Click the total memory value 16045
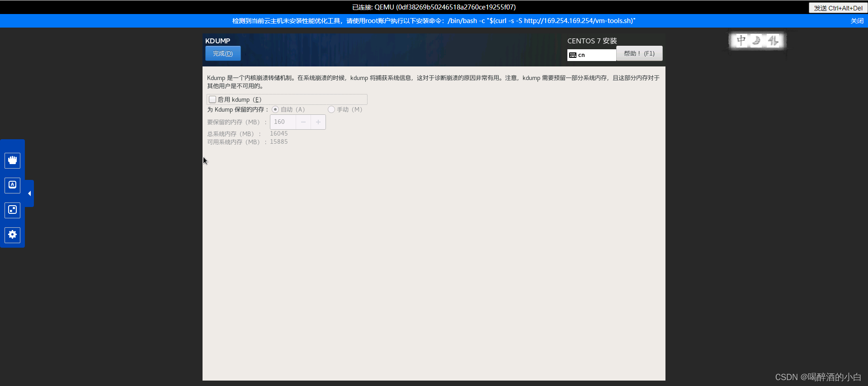Image resolution: width=868 pixels, height=386 pixels. pyautogui.click(x=279, y=134)
